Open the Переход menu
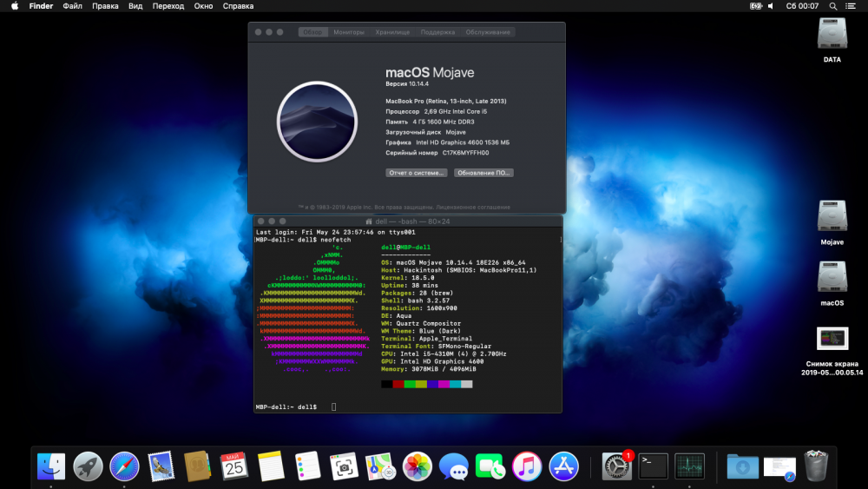Viewport: 868px width, 489px height. coord(168,6)
